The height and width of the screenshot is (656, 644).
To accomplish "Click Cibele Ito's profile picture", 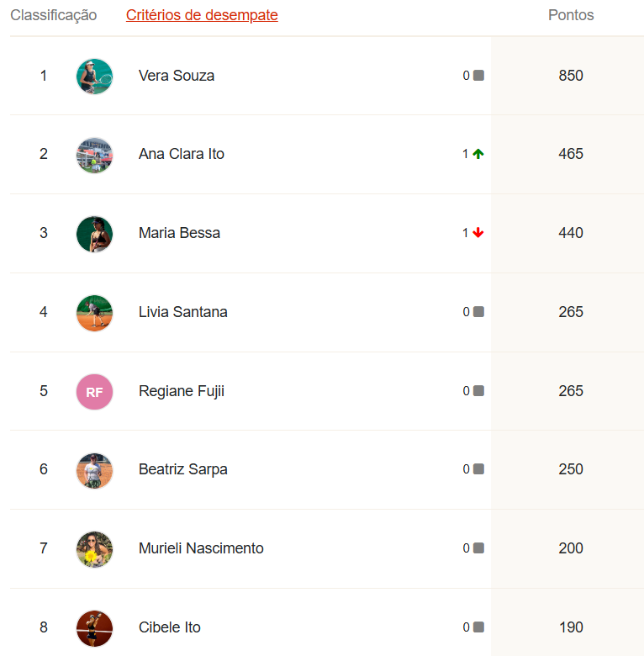I will pos(94,628).
